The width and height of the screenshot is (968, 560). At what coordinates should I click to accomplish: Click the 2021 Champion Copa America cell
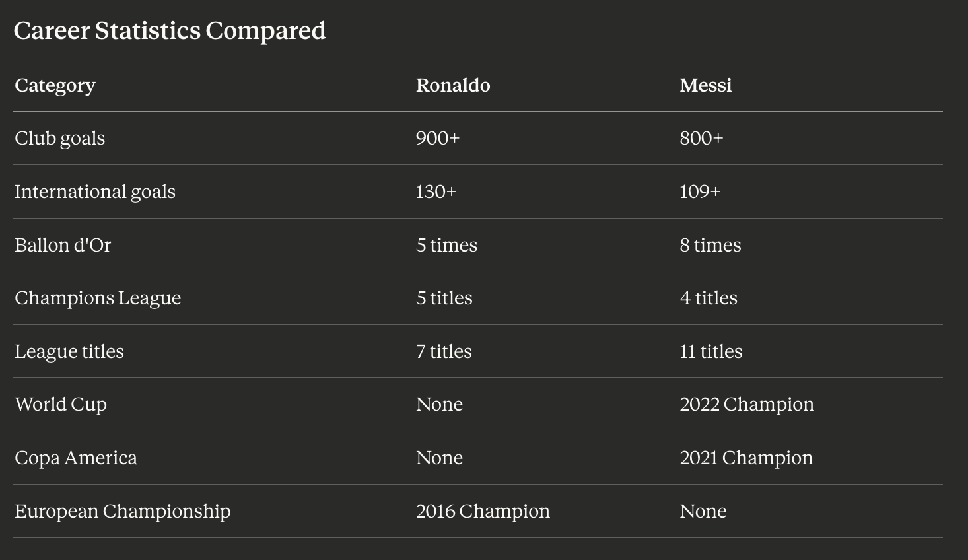[x=745, y=458]
